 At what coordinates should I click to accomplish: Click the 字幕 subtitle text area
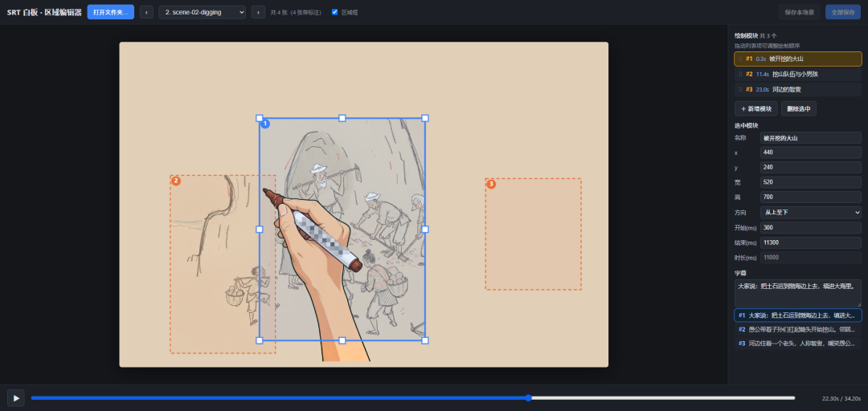[x=798, y=293]
